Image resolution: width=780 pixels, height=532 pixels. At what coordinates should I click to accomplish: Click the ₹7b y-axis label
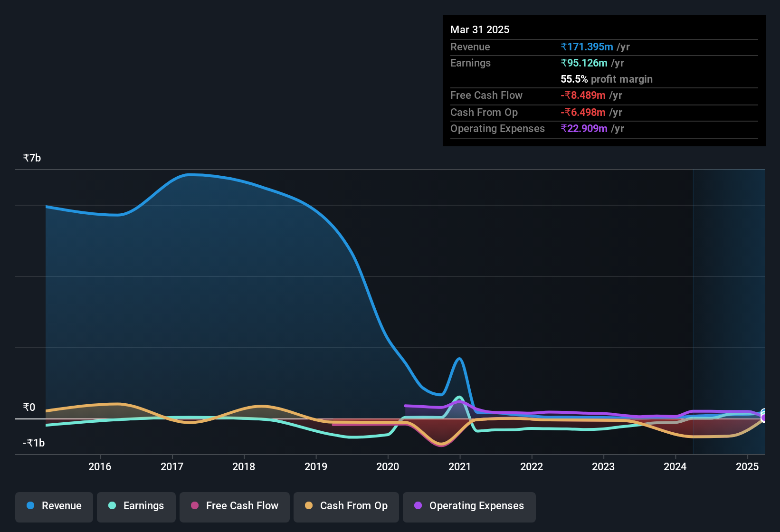pyautogui.click(x=32, y=158)
